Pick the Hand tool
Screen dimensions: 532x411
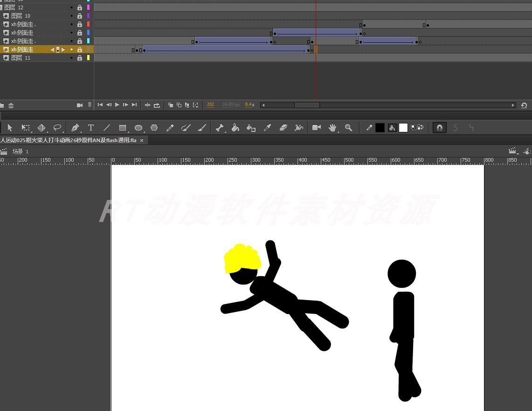332,128
